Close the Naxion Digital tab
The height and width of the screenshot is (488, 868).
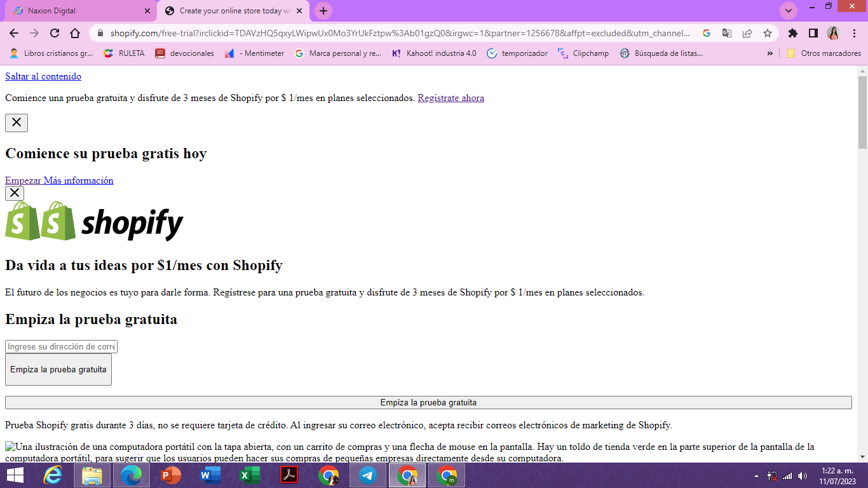147,11
